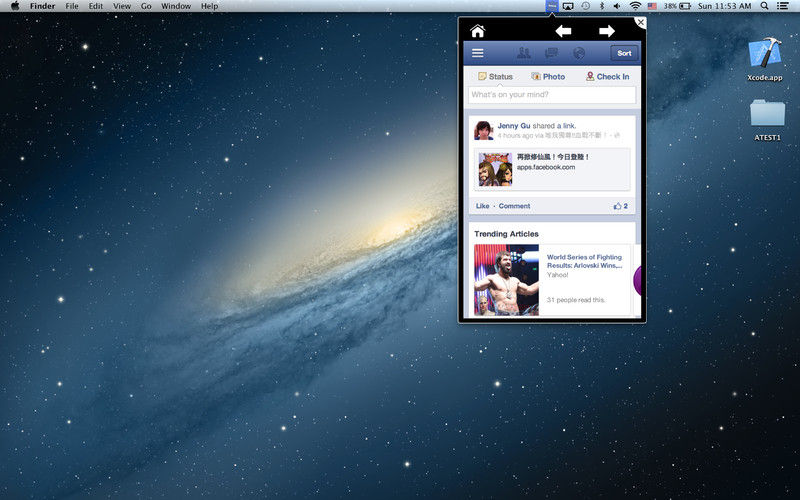
Task: Select the Status tab
Action: pyautogui.click(x=495, y=77)
